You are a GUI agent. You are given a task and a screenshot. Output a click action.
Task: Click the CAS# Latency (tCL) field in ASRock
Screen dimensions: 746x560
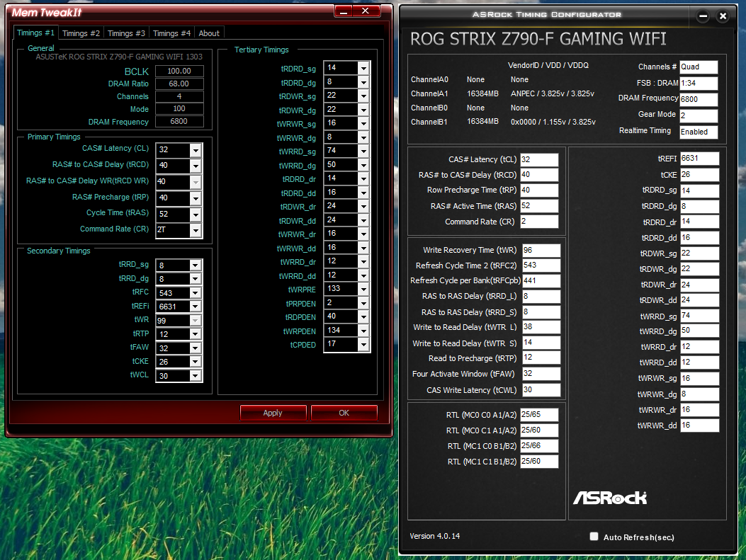(539, 160)
